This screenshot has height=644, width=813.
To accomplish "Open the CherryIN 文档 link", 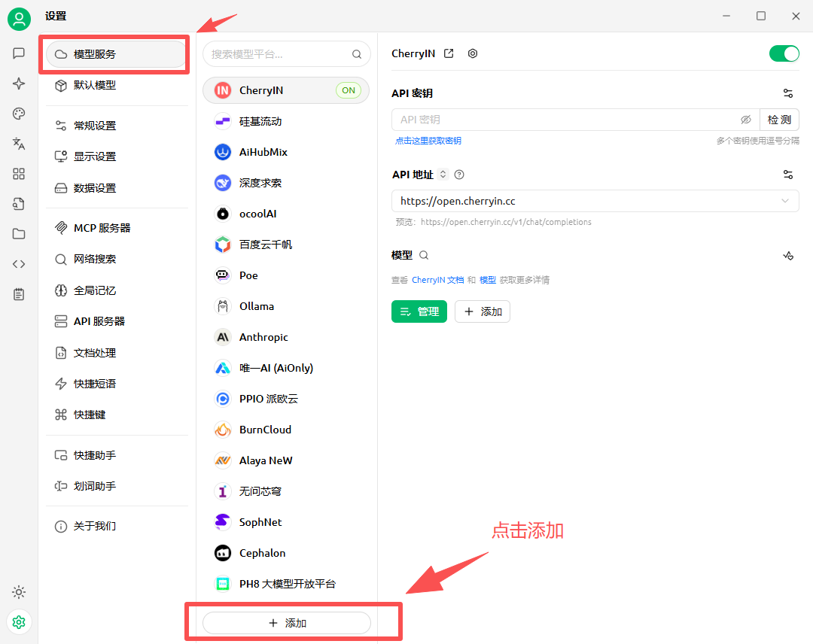I will pos(437,280).
